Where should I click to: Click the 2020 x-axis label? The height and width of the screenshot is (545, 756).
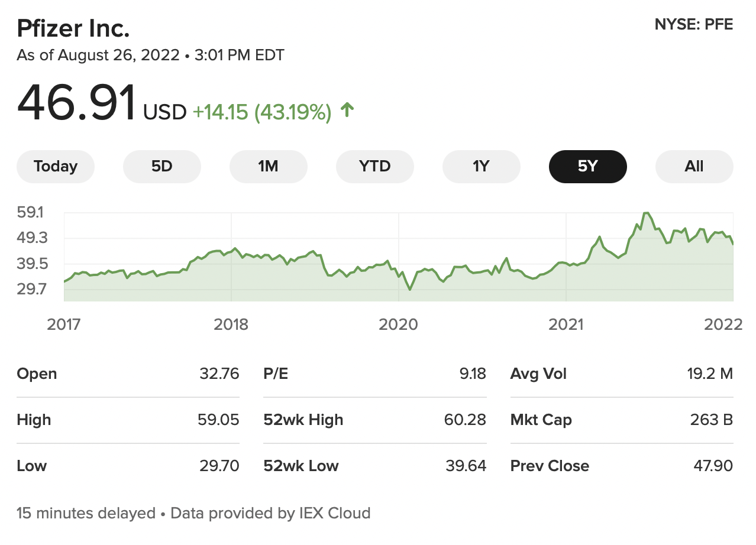398,324
